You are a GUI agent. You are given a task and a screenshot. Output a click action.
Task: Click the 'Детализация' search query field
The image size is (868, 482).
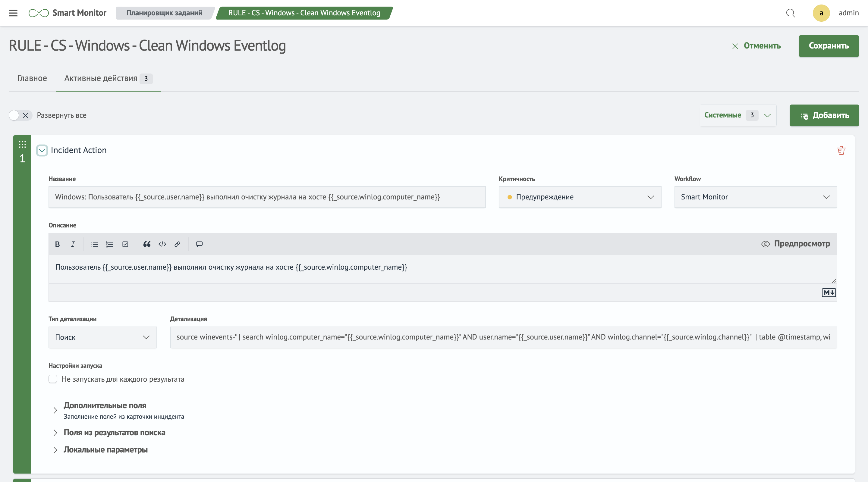[x=503, y=337]
